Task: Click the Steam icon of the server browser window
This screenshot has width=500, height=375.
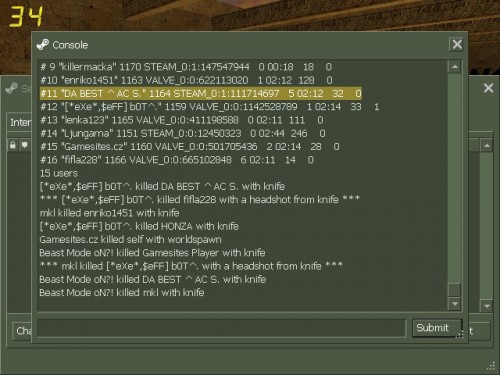Action: click(x=12, y=89)
